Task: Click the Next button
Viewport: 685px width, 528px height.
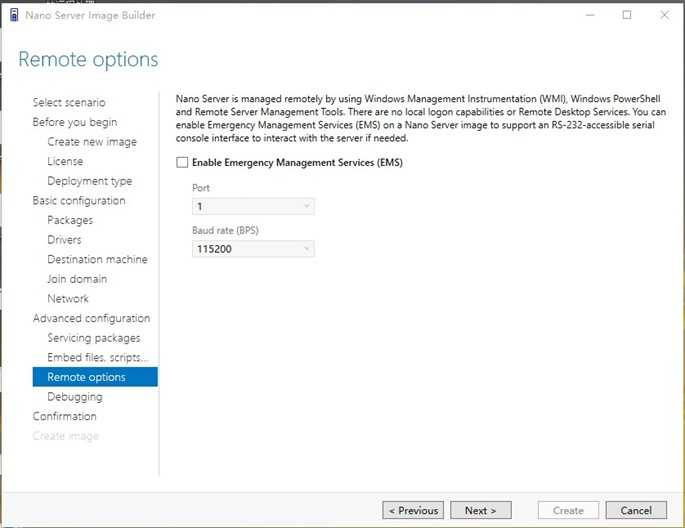Action: click(481, 510)
